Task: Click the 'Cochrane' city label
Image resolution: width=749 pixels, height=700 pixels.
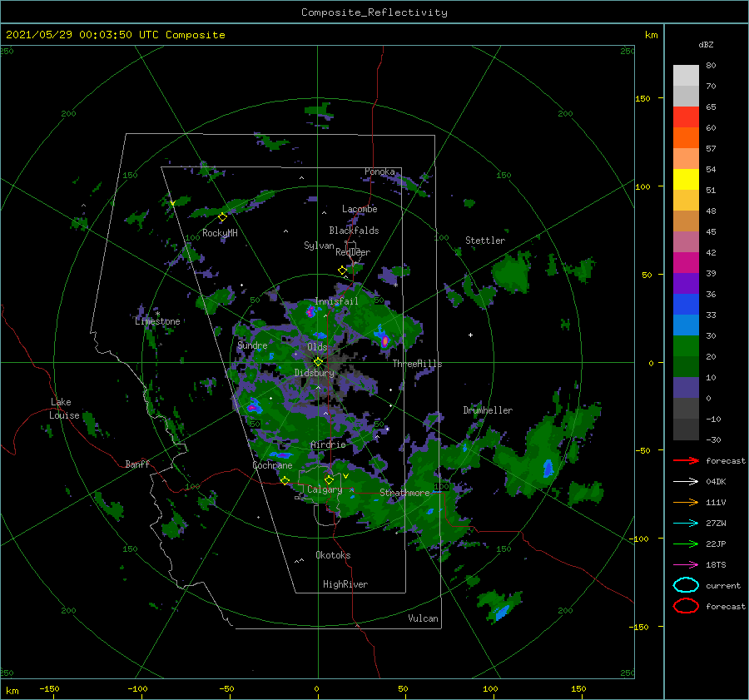Action: 272,465
